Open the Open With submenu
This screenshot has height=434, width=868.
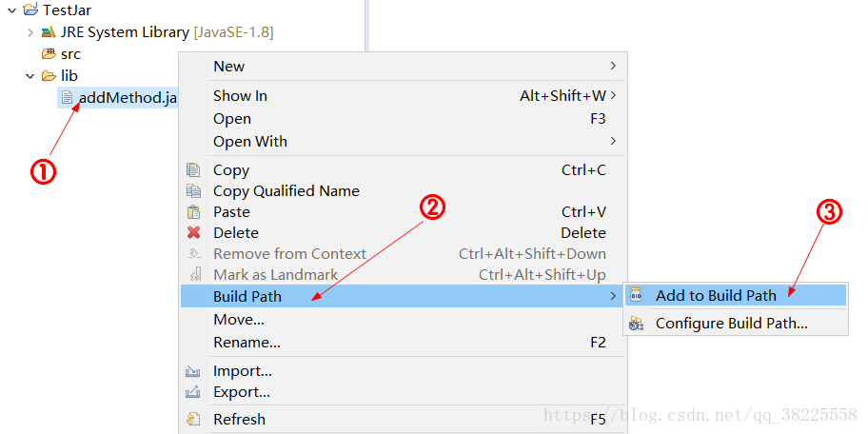point(404,141)
